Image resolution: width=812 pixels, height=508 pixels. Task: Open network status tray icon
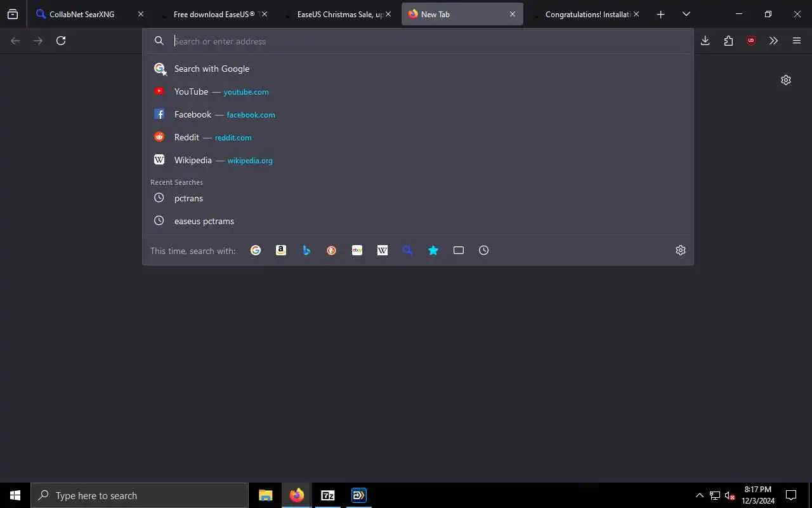coord(715,495)
